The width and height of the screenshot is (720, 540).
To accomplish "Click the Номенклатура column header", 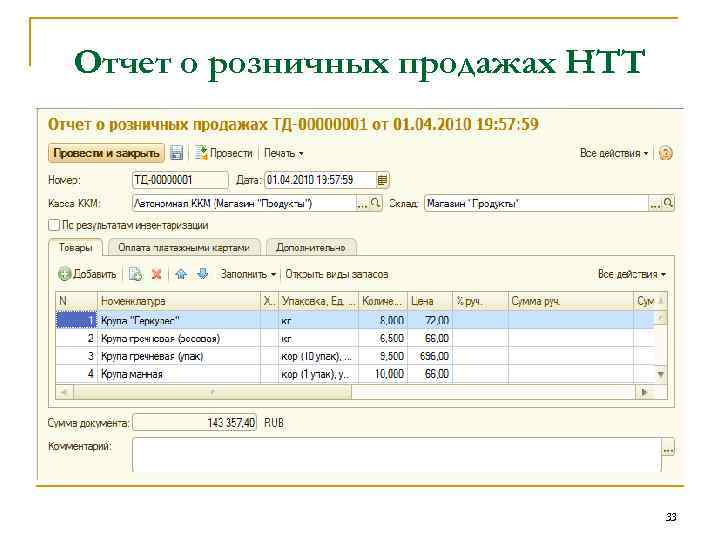I will pyautogui.click(x=179, y=301).
